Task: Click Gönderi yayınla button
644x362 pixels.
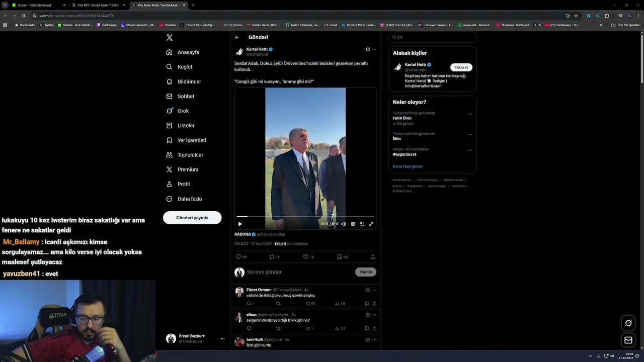Action: (x=192, y=218)
